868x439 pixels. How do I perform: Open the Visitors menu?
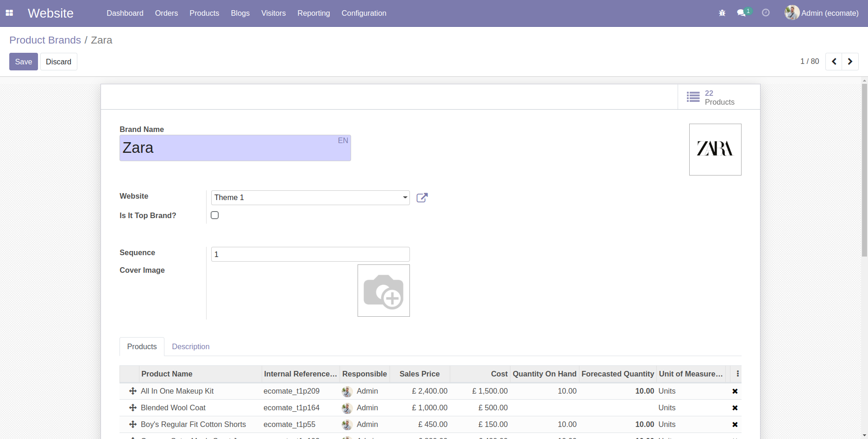(273, 13)
